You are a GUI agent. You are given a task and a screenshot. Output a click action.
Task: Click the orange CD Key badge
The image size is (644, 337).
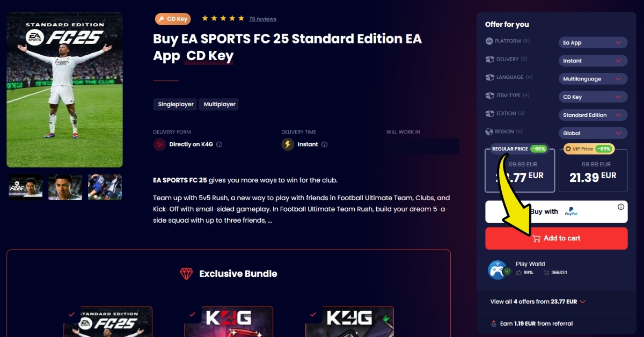tap(173, 19)
